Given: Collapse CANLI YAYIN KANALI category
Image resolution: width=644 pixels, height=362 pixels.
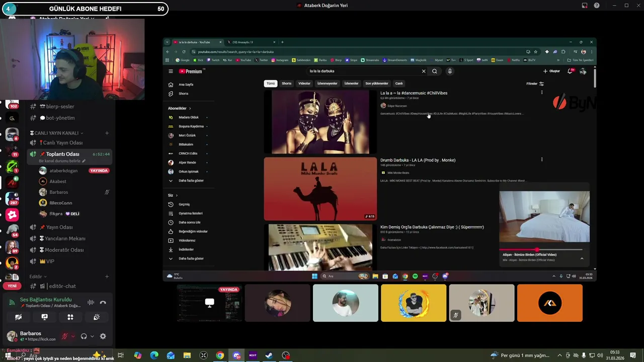Looking at the screenshot, I should pyautogui.click(x=57, y=133).
